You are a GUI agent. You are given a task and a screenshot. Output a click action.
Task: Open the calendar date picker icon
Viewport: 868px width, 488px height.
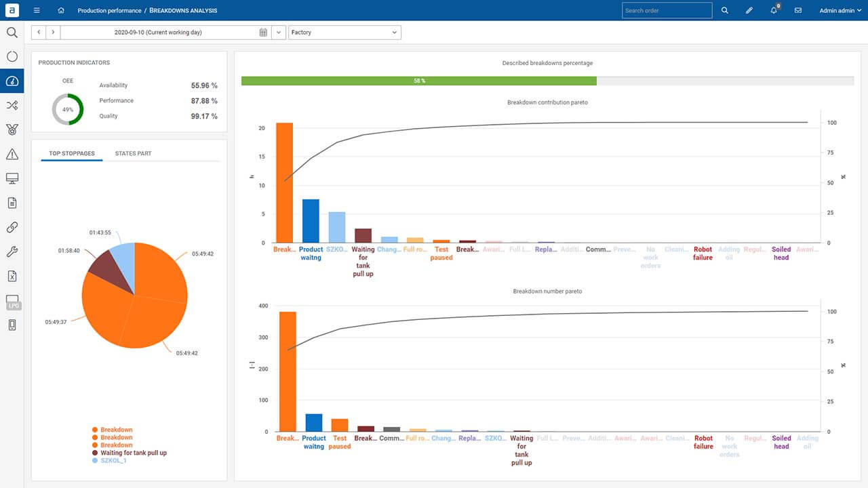pyautogui.click(x=263, y=33)
